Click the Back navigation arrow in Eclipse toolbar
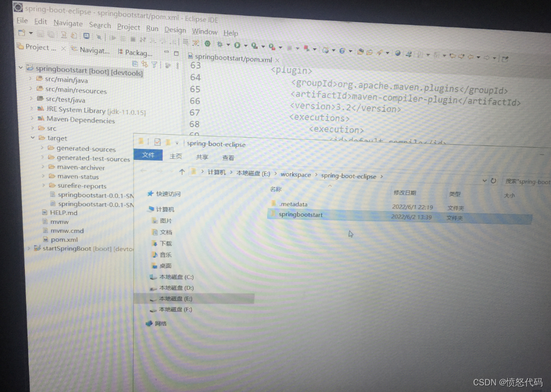Viewport: 551px width, 392px height. click(471, 56)
